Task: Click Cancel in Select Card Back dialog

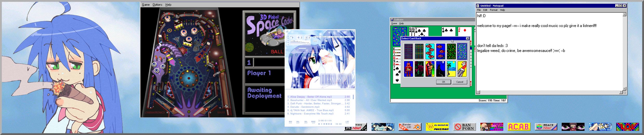Action: tap(460, 82)
